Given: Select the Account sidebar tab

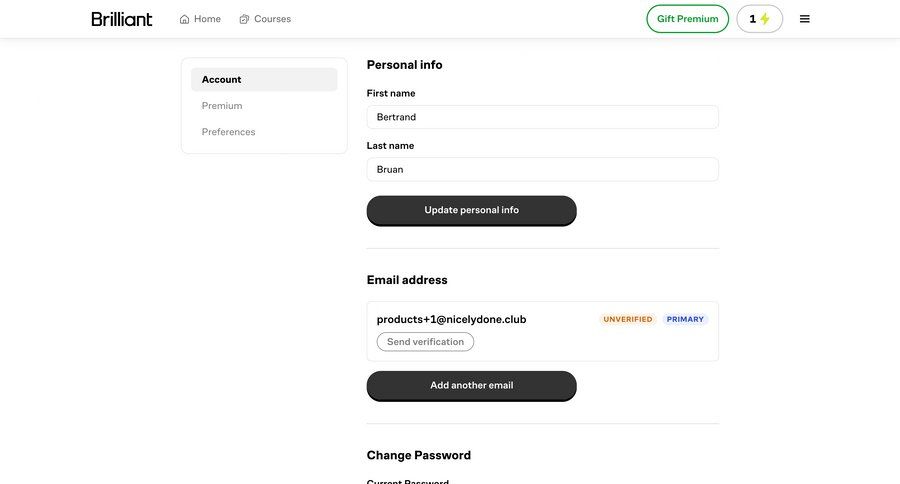Looking at the screenshot, I should click(x=264, y=79).
